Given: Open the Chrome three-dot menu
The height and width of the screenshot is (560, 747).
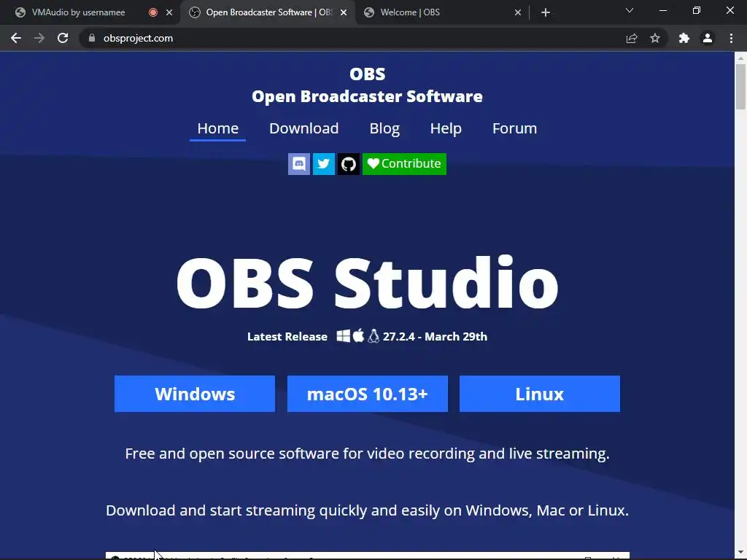Looking at the screenshot, I should click(x=731, y=38).
